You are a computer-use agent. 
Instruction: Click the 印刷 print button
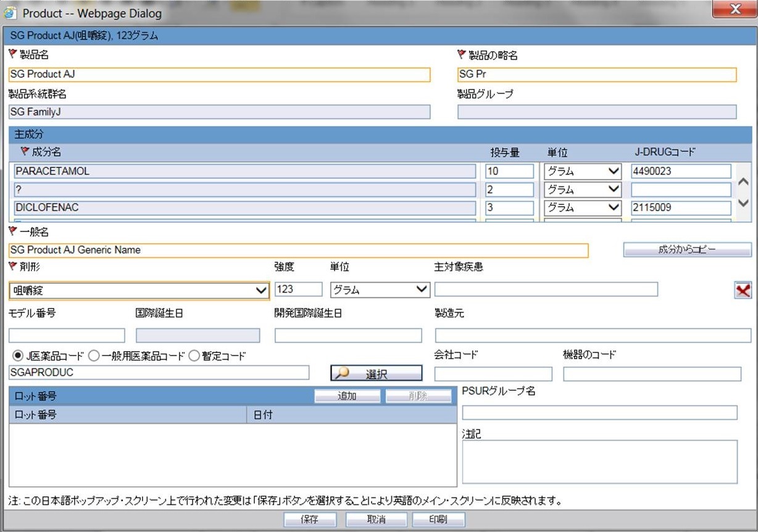point(438,520)
